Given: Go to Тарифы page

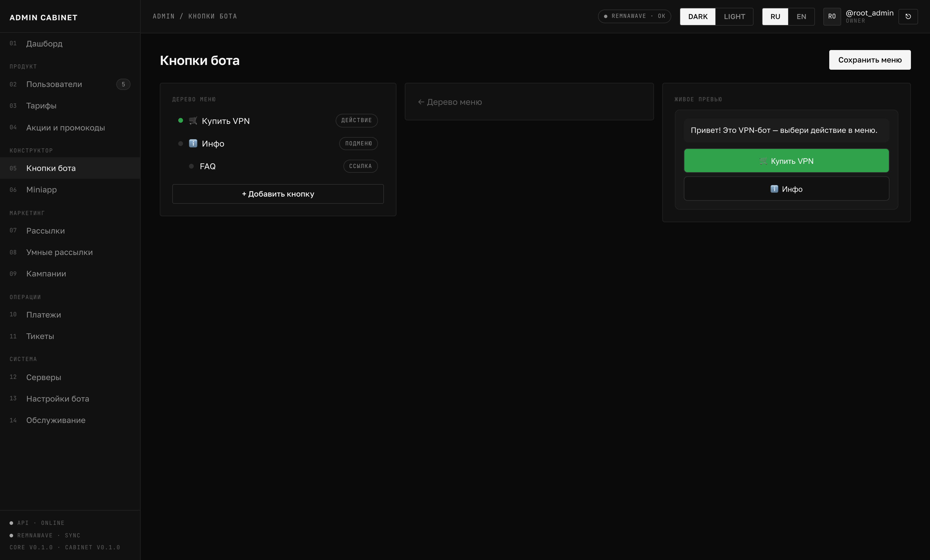Looking at the screenshot, I should (70, 105).
